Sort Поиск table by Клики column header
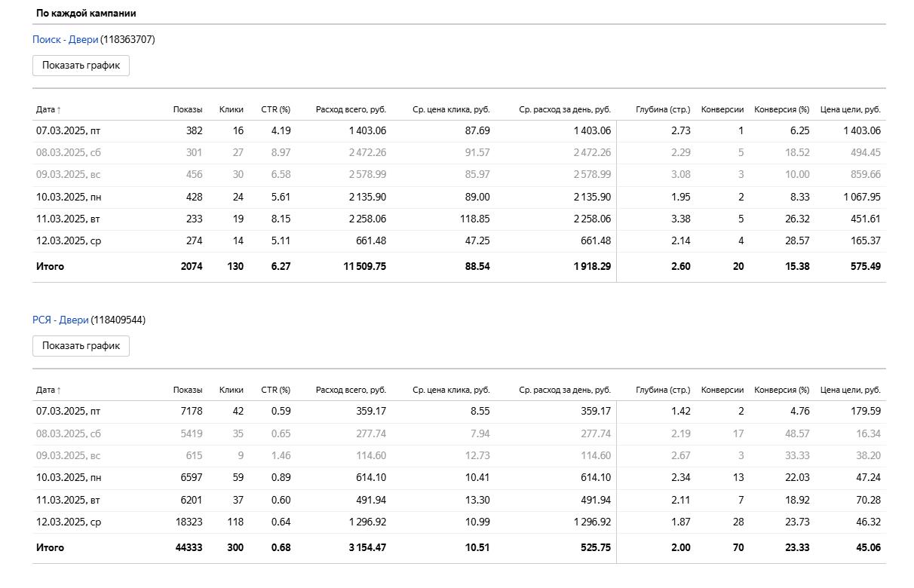 (x=231, y=110)
